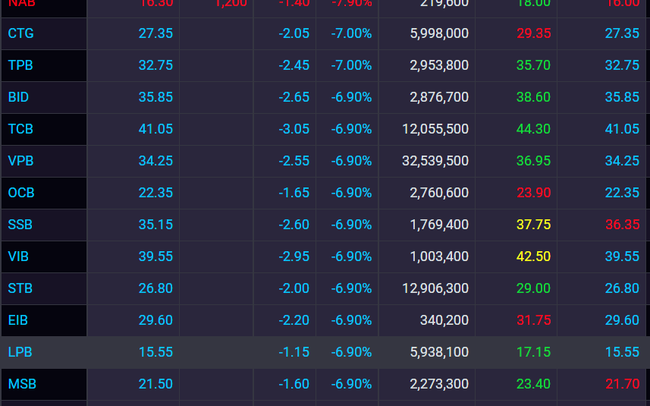Click EIB red price 31.75
Screen dimensions: 650x406
[x=534, y=320]
